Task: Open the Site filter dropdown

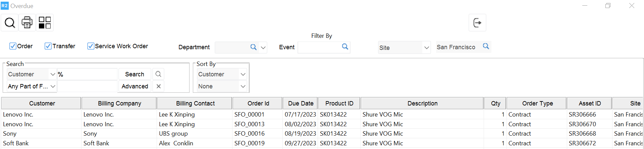Action: coord(426,48)
